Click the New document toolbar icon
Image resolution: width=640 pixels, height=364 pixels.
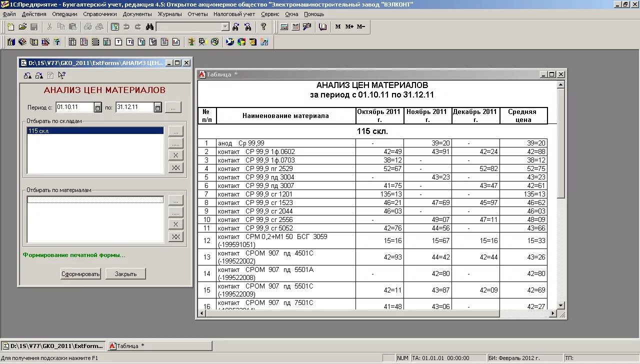click(x=10, y=26)
